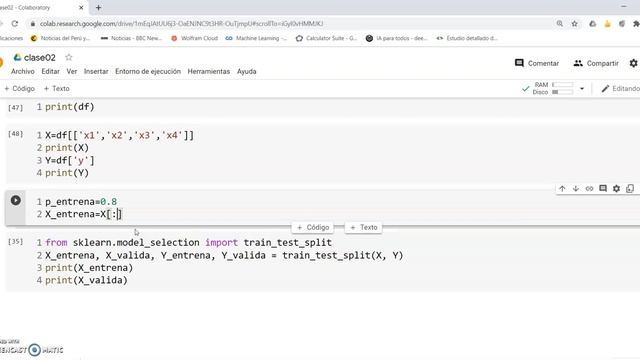Open Machine Learning bookmark
640x360 pixels.
coord(256,38)
